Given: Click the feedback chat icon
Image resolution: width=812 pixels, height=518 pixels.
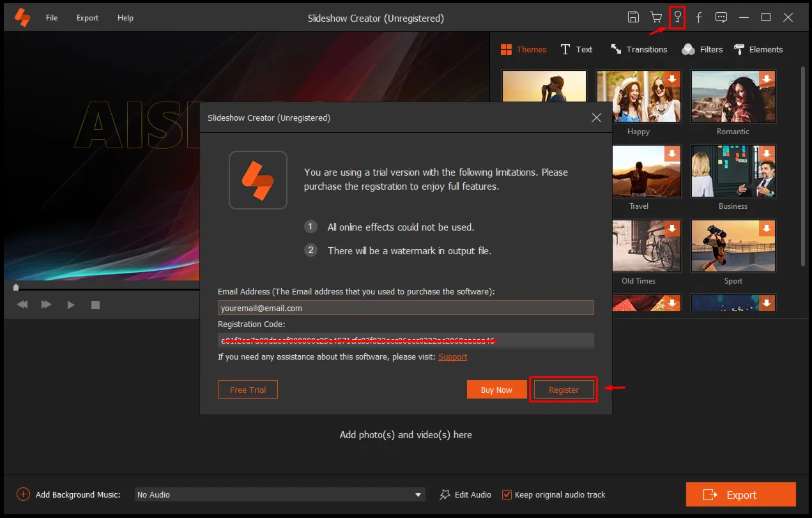Looking at the screenshot, I should (x=721, y=17).
